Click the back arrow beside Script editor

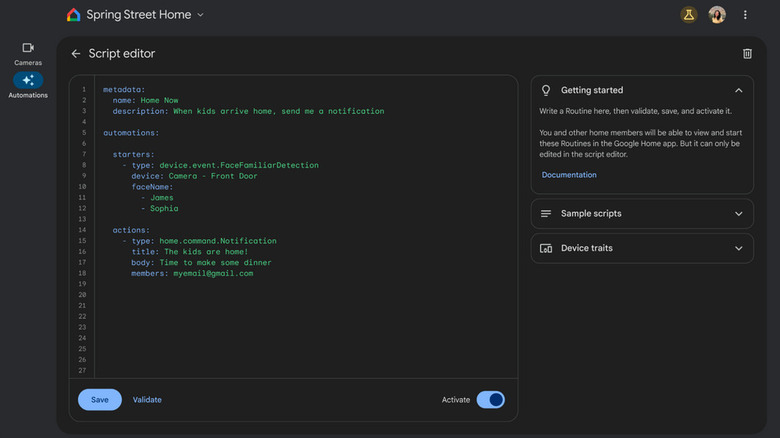pos(76,54)
